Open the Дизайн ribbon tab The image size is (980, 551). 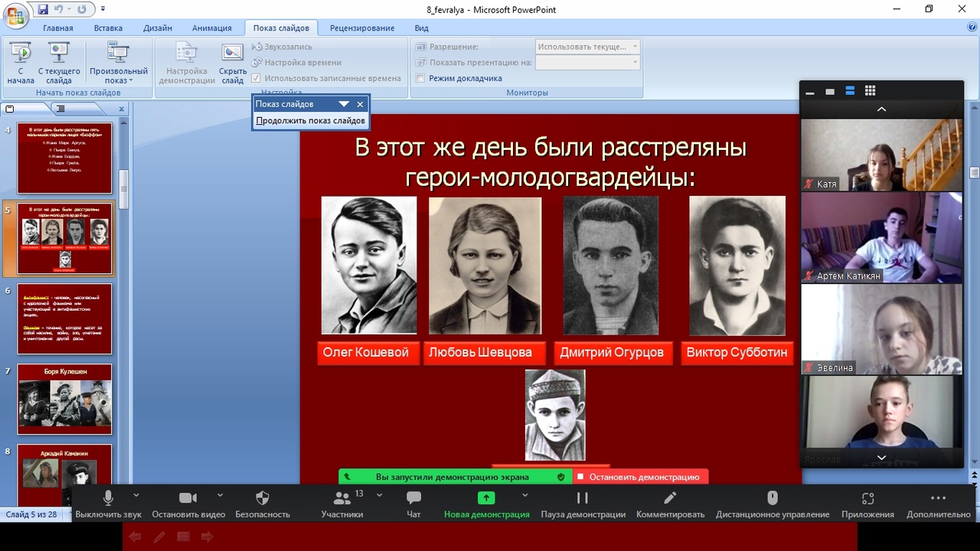pos(157,28)
